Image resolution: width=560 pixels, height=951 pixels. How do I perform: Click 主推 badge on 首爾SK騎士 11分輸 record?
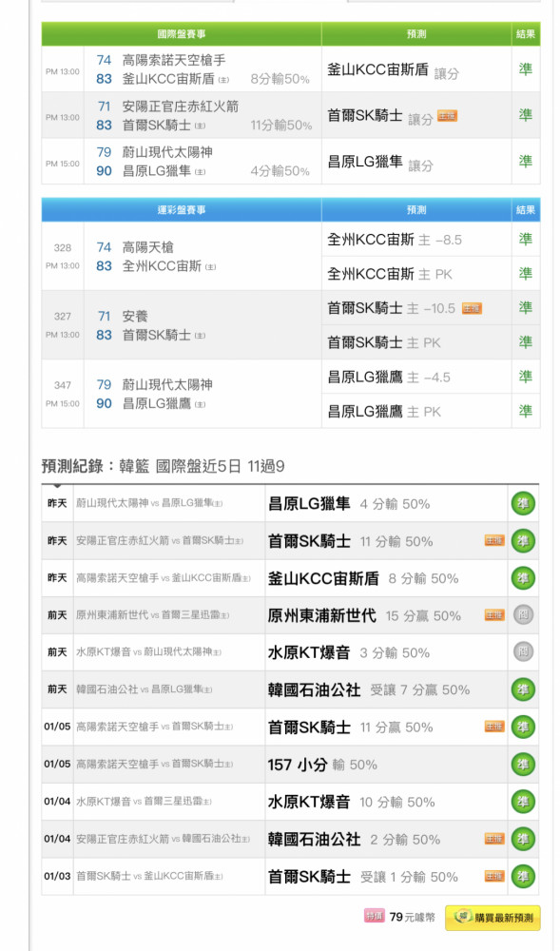[x=494, y=540]
